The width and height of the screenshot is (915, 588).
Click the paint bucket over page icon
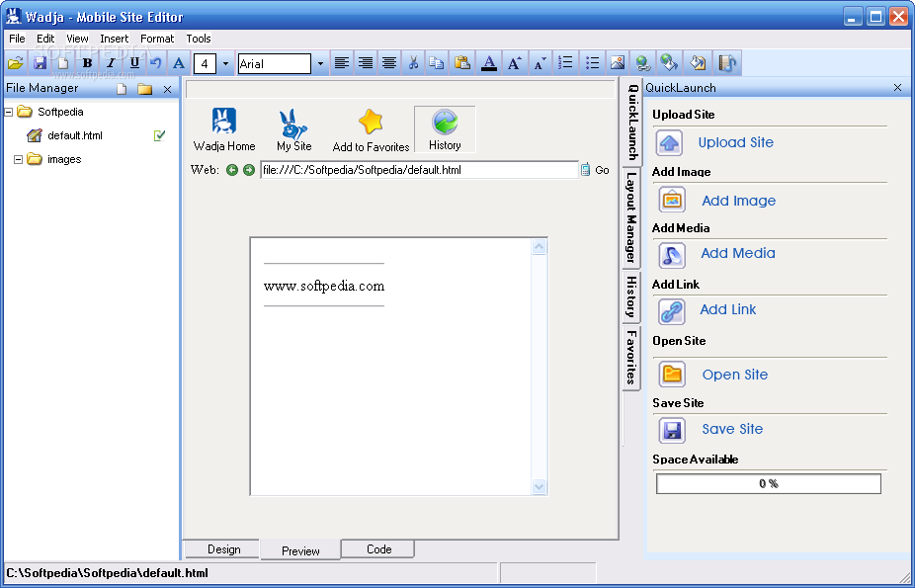click(x=698, y=63)
